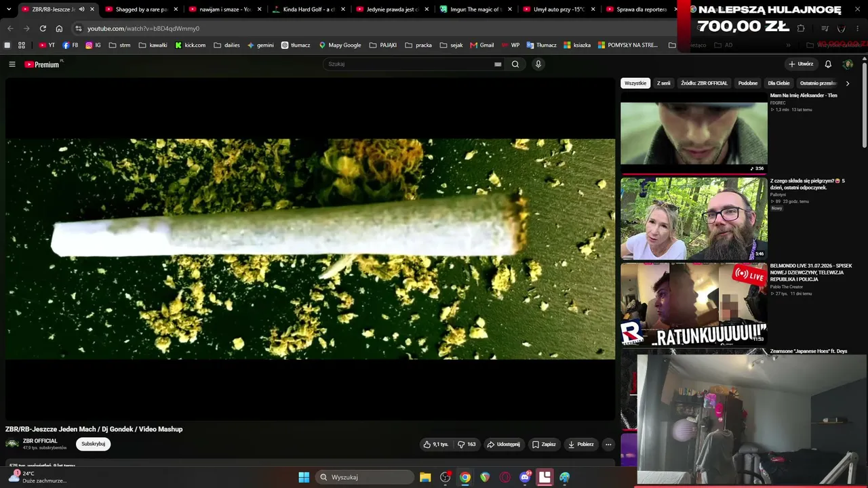Switch to the 'Jedynie prawda jest' tab
868x488 pixels.
click(x=391, y=9)
